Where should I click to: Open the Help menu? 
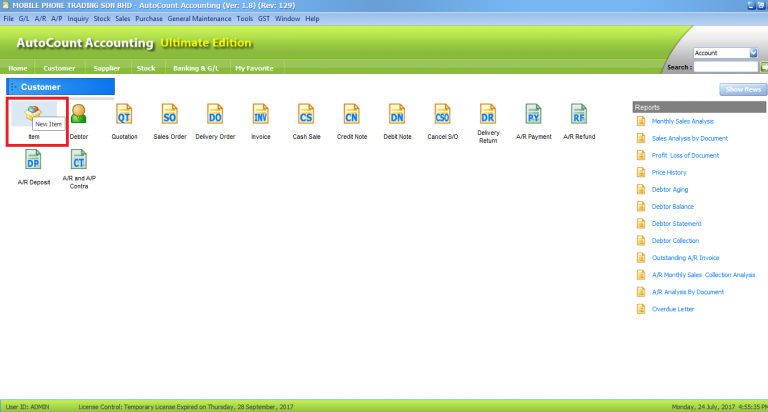[x=312, y=19]
